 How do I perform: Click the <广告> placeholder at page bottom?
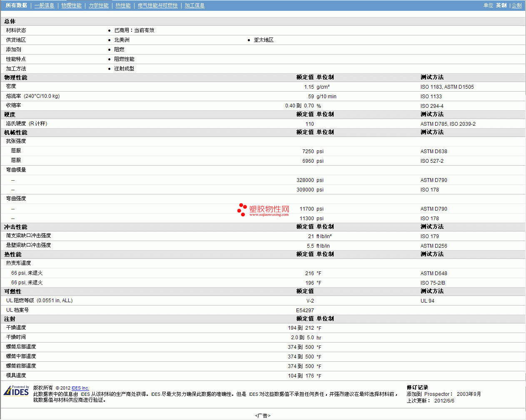[x=262, y=415]
